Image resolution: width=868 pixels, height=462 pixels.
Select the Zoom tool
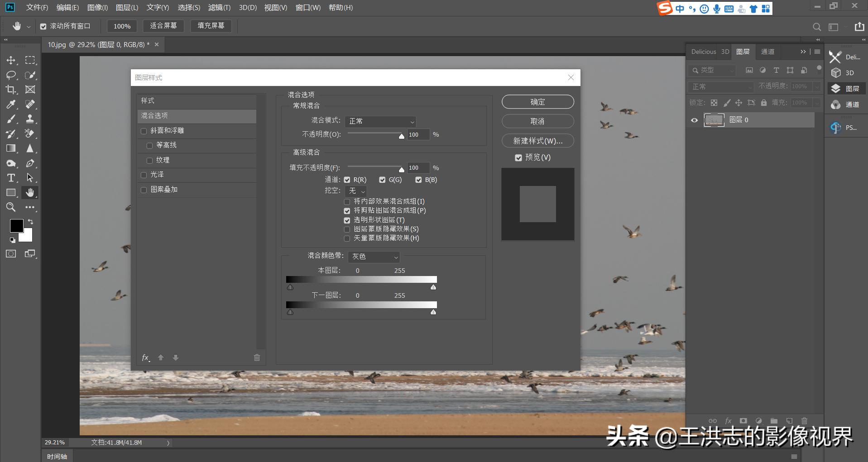tap(11, 207)
